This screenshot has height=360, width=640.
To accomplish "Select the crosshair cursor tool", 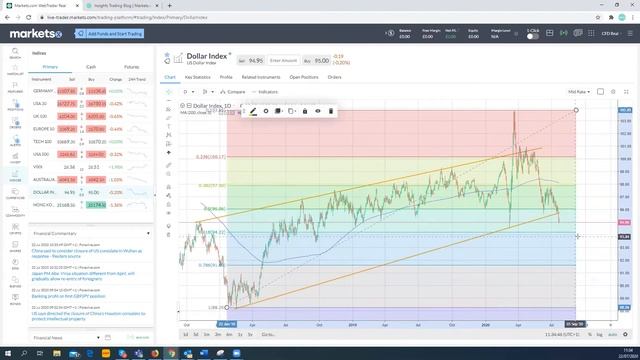I will [169, 92].
